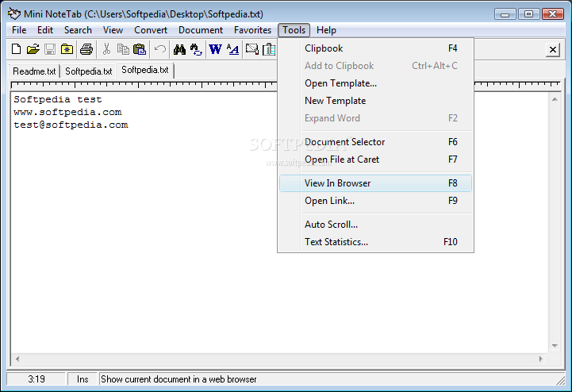572x392 pixels.
Task: Click status bar hint about web browser
Action: [x=179, y=379]
